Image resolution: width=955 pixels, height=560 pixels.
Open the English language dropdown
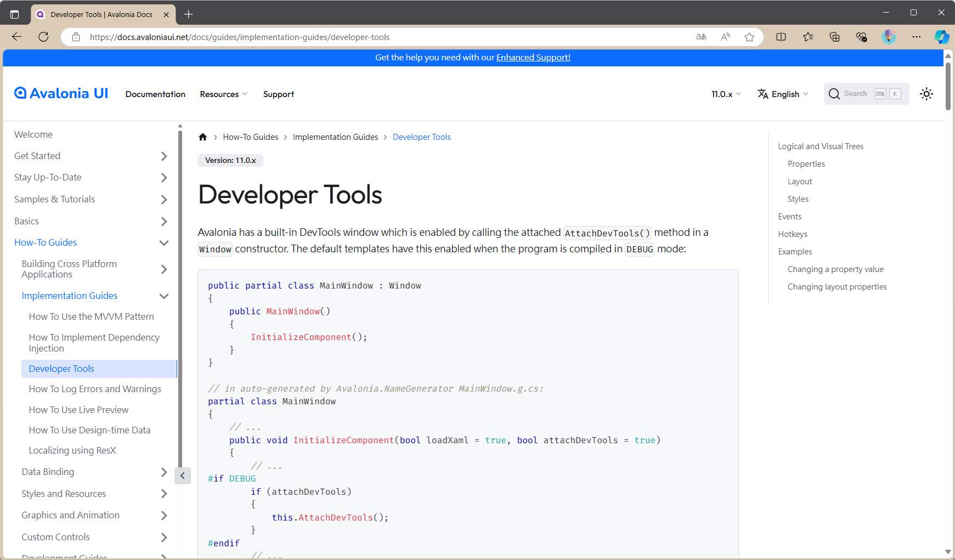[x=783, y=94]
